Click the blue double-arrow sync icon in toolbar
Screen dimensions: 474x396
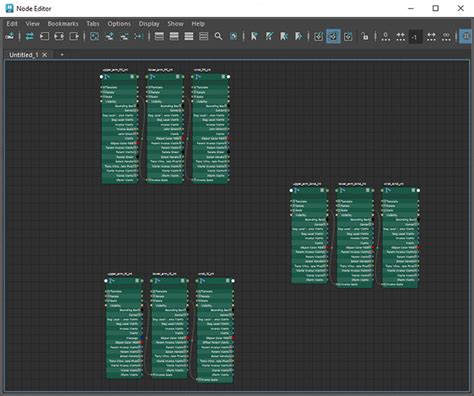point(30,36)
